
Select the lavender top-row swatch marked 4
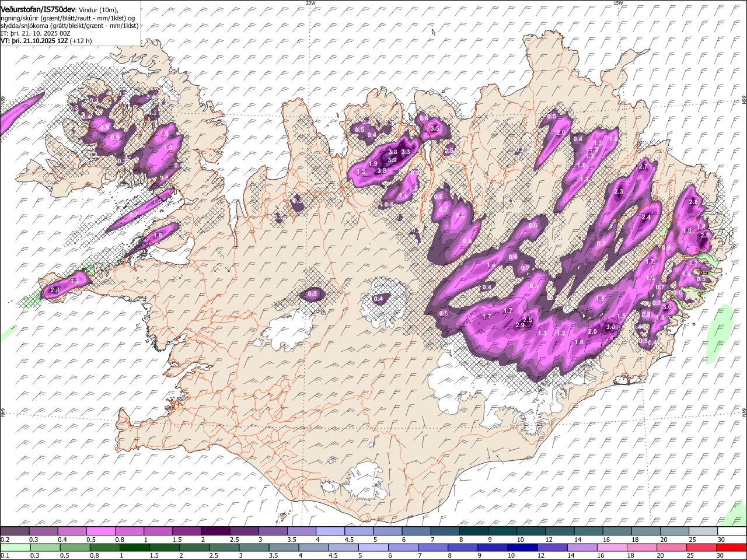330,531
